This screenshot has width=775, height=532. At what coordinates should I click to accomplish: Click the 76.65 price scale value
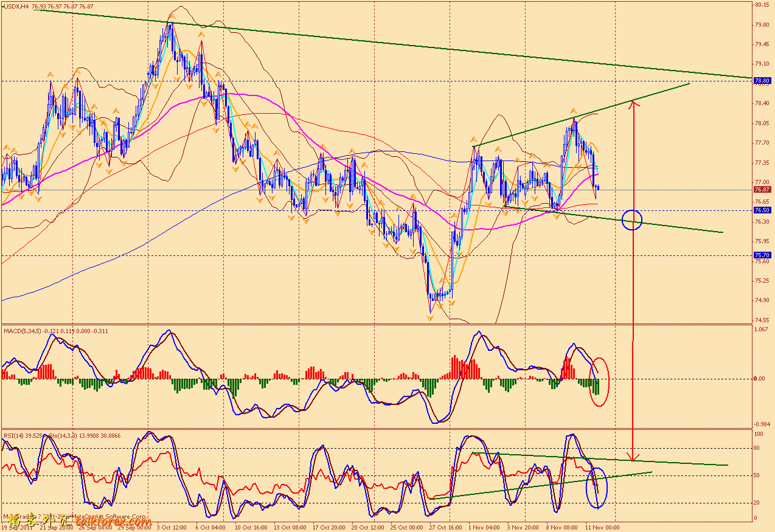click(762, 202)
